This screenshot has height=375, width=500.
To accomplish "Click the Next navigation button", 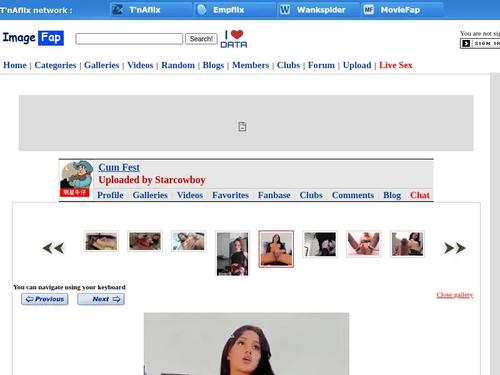I will coord(101,299).
